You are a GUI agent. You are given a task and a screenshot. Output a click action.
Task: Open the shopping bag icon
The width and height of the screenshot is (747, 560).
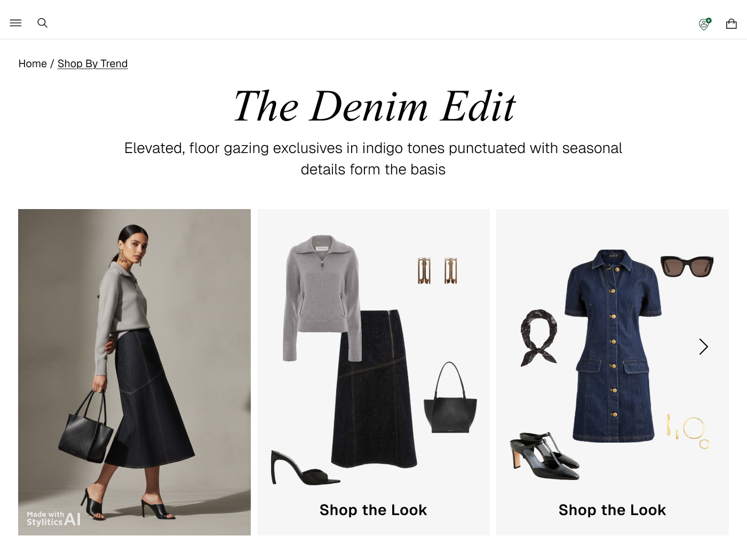[x=732, y=23]
